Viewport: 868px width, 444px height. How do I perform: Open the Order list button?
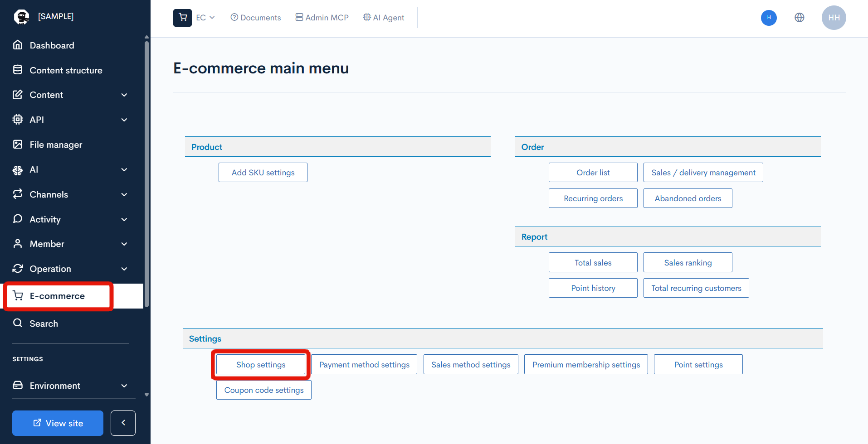pyautogui.click(x=593, y=173)
